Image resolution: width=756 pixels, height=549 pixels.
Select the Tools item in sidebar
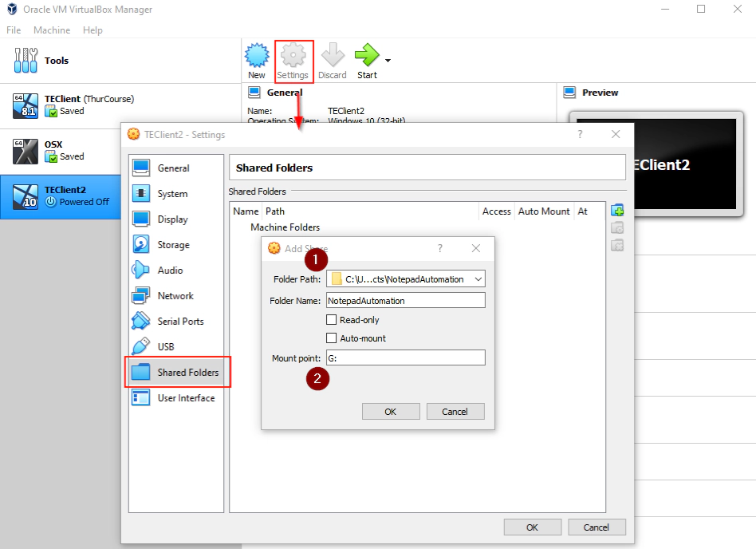click(56, 61)
